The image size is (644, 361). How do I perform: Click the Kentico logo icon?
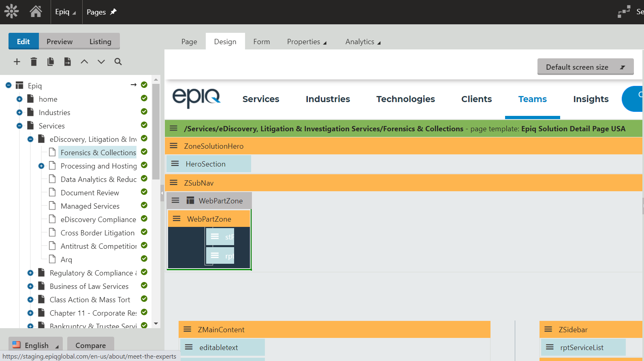point(12,11)
